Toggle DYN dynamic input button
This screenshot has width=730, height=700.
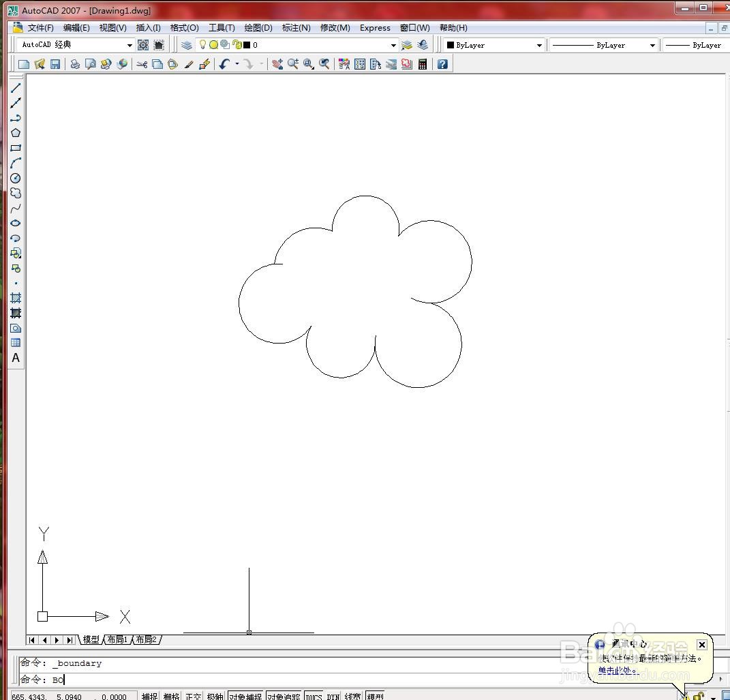pos(333,697)
